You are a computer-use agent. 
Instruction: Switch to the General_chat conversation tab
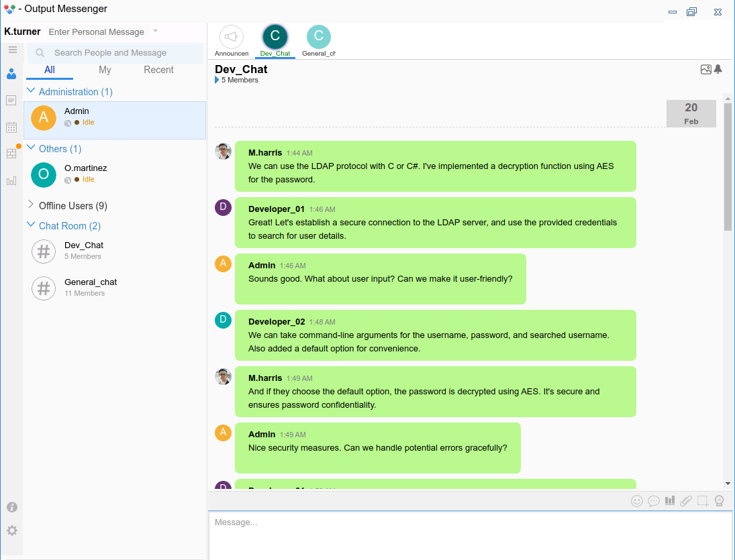click(319, 41)
